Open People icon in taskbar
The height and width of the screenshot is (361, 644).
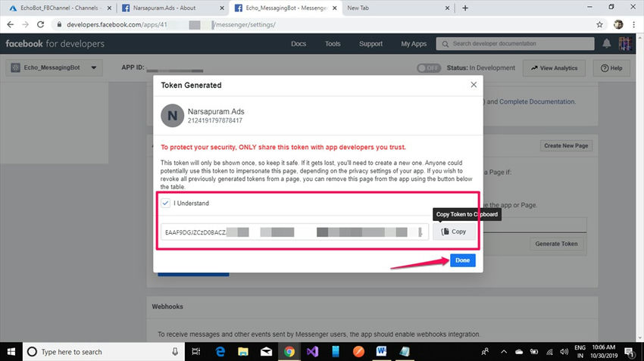(x=485, y=352)
